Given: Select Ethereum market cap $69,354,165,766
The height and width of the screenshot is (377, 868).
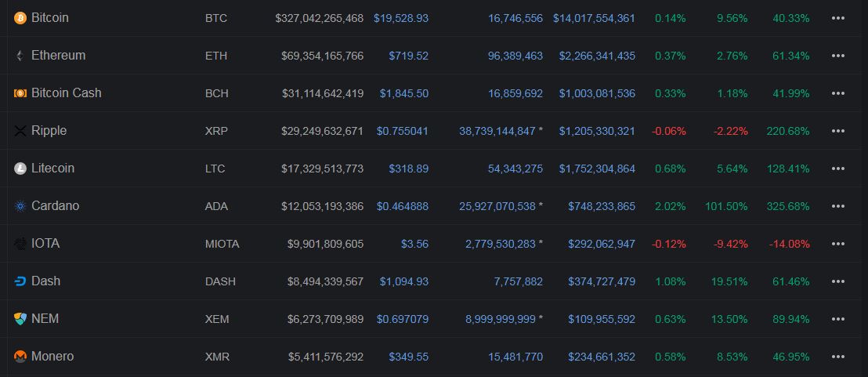Looking at the screenshot, I should point(322,56).
